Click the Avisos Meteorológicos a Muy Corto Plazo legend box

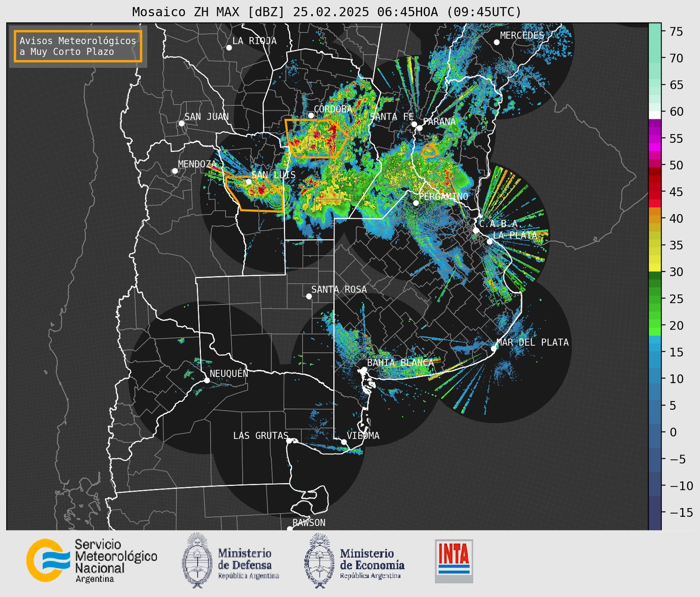coord(78,46)
